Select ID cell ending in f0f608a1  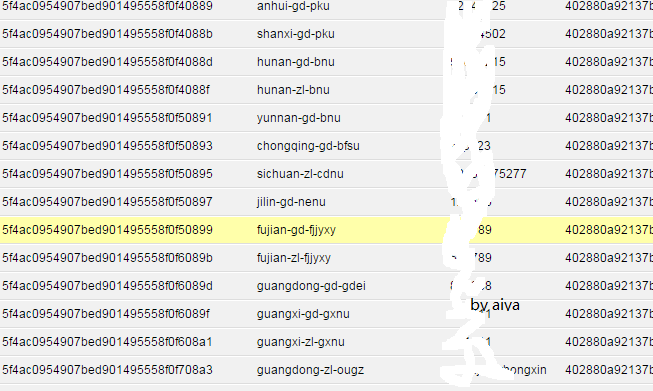click(107, 341)
